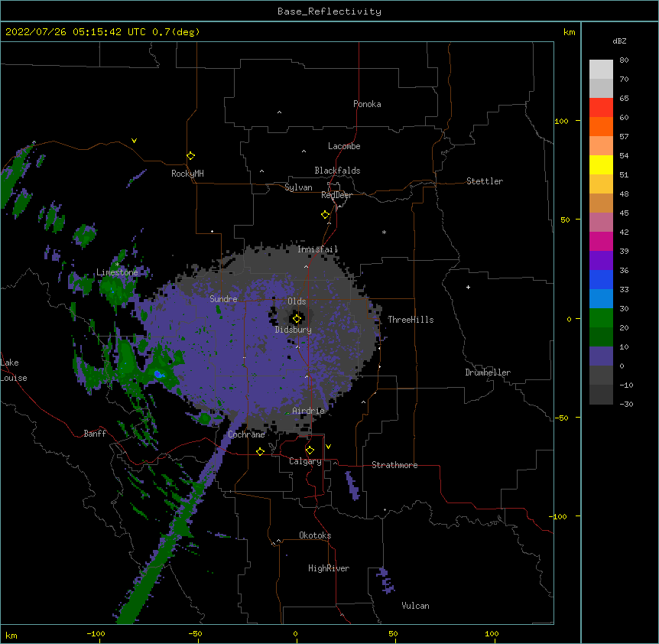Click the Innisfail city label
Screen dimensions: 659x644
(318, 249)
